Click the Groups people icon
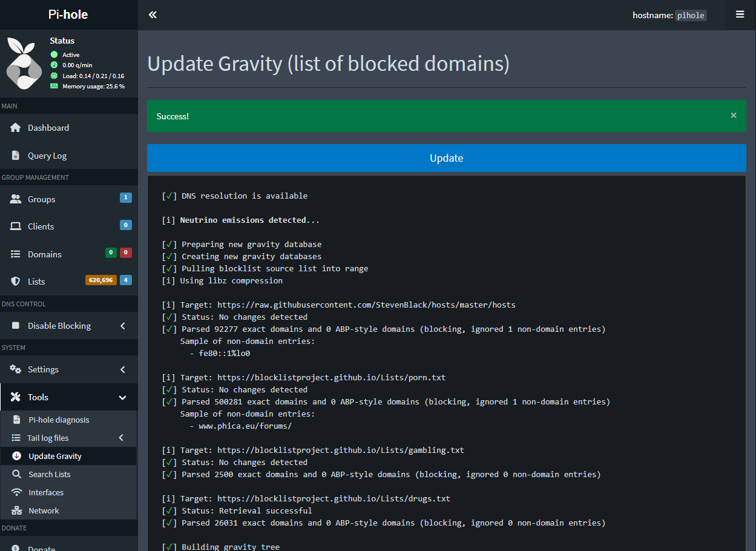This screenshot has height=551, width=756. (x=16, y=199)
